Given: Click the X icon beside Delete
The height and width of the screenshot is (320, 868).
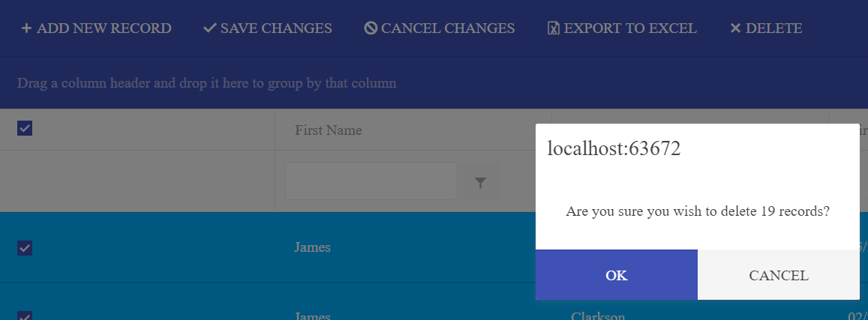Looking at the screenshot, I should (735, 28).
